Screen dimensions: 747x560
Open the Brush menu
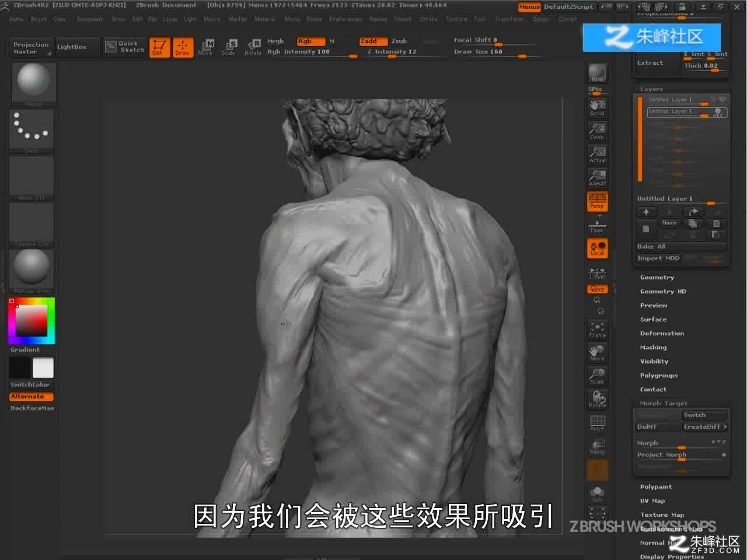pyautogui.click(x=39, y=19)
